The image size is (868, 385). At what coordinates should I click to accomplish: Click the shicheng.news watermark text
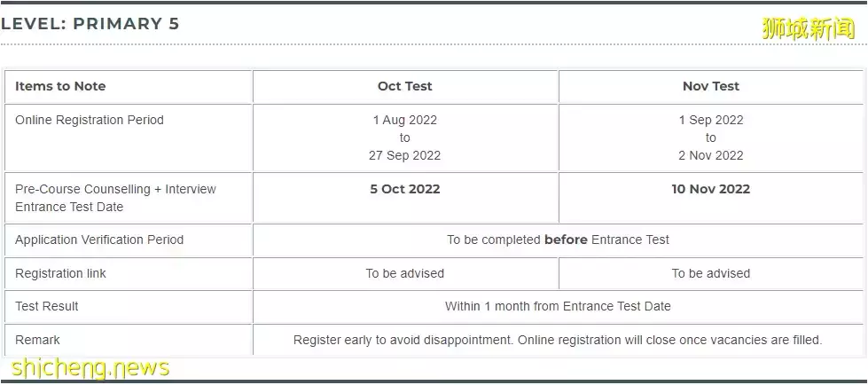[x=90, y=368]
